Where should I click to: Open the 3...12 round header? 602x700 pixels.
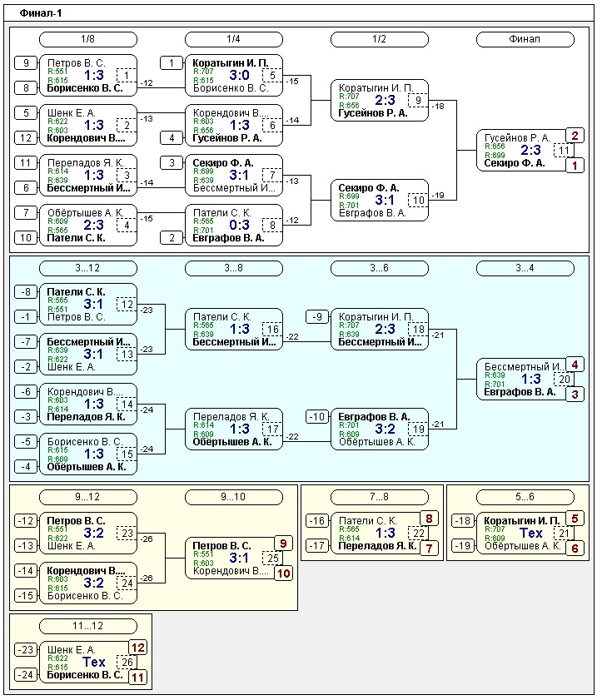[87, 268]
